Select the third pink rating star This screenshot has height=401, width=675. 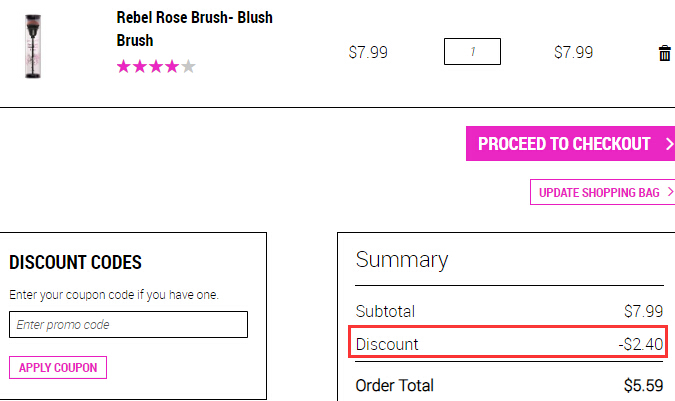click(x=156, y=67)
